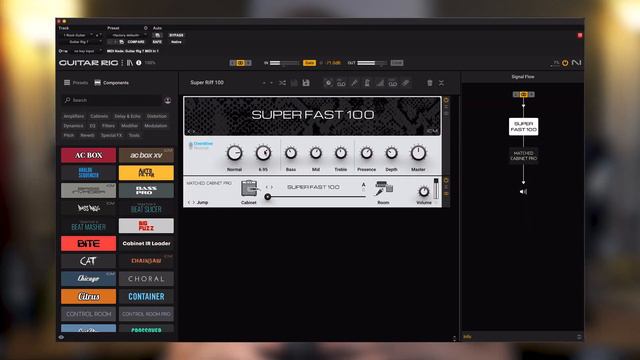
Task: Click the Search input field
Action: point(112,100)
